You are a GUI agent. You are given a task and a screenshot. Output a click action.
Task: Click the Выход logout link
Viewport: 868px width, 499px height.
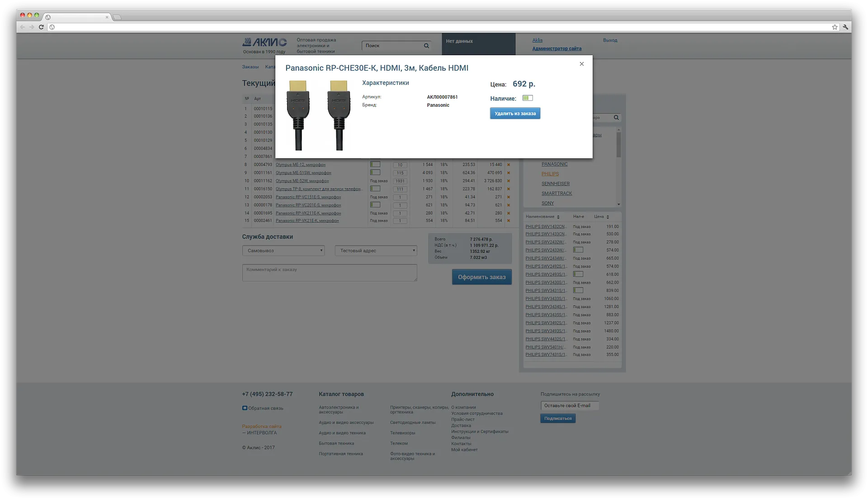[610, 40]
